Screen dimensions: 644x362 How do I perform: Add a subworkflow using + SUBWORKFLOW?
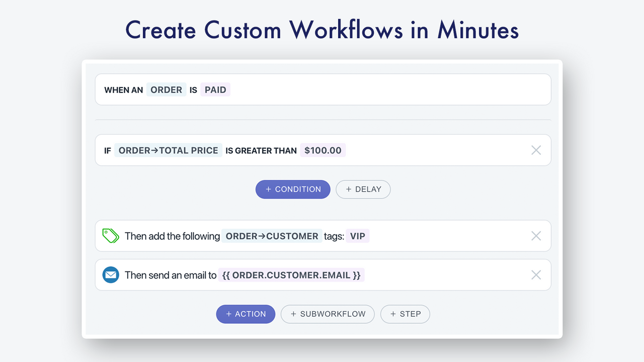point(327,314)
